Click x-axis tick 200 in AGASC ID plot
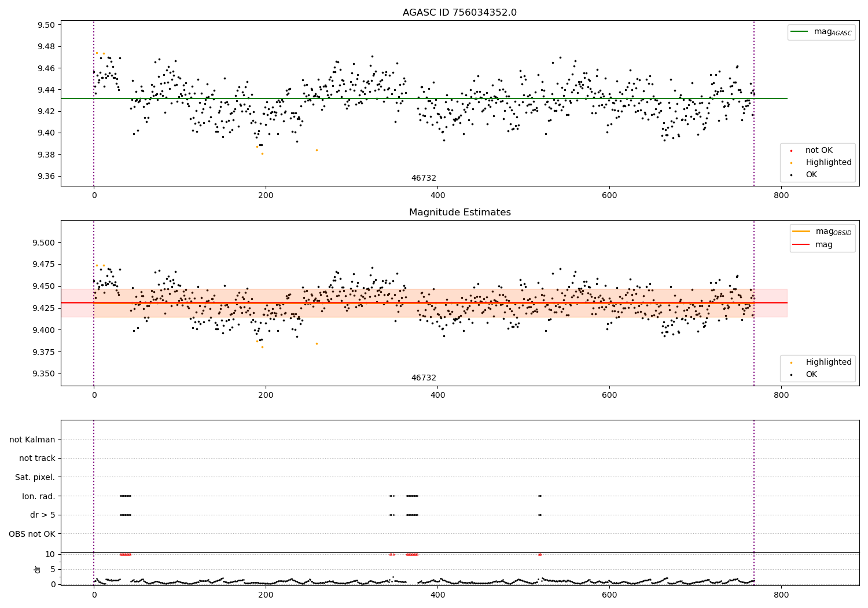 266,196
